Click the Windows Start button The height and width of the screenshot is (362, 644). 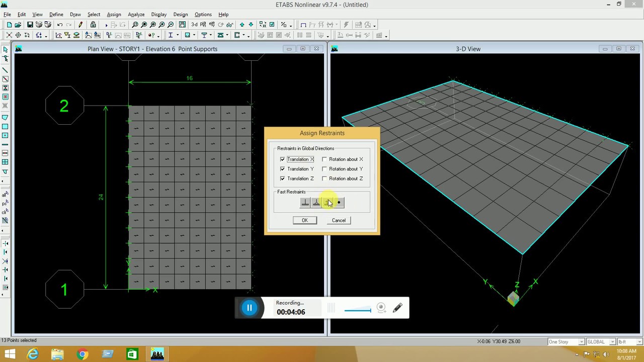pos(10,354)
